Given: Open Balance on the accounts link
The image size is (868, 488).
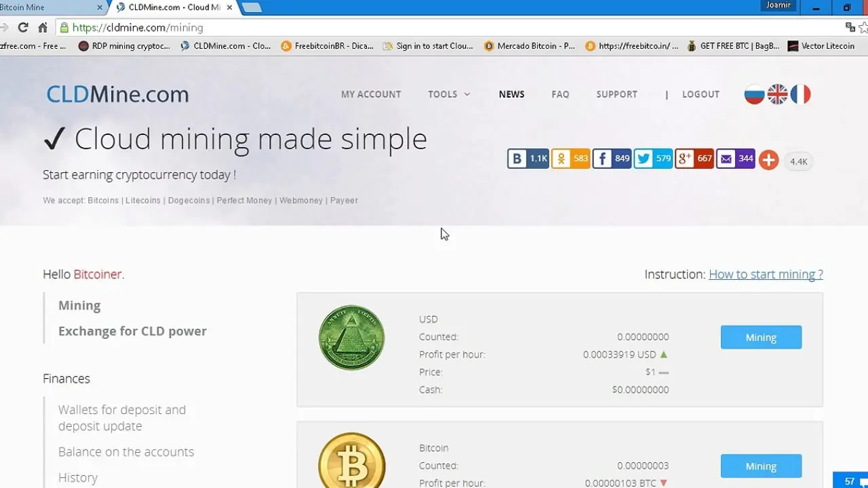Looking at the screenshot, I should point(126,451).
